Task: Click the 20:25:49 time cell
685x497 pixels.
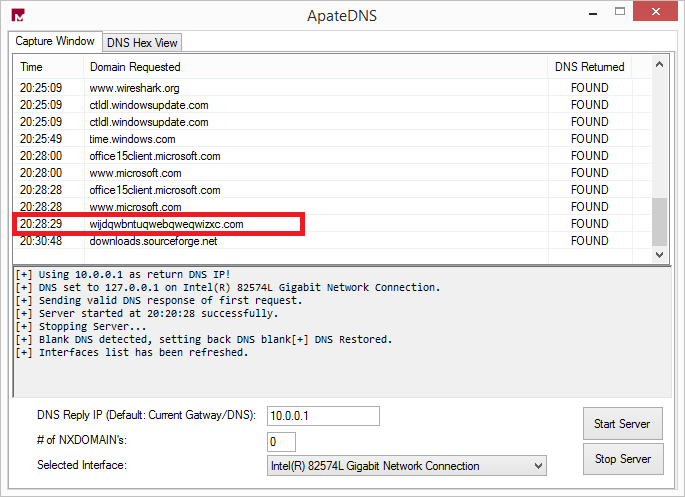Action: (41, 139)
